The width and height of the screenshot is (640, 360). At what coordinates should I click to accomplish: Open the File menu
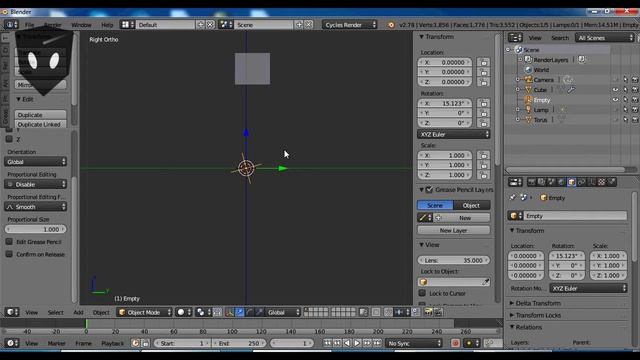tap(29, 25)
